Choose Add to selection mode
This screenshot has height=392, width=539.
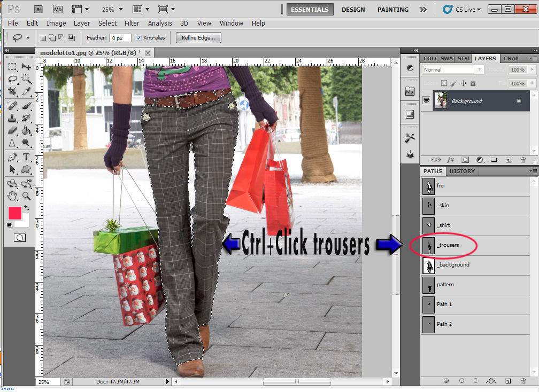(x=52, y=38)
